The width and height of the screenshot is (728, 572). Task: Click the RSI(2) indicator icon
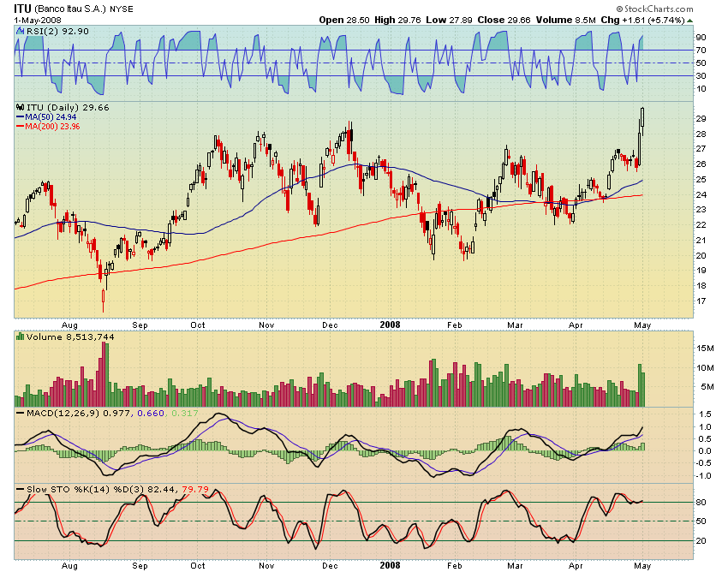click(x=20, y=31)
